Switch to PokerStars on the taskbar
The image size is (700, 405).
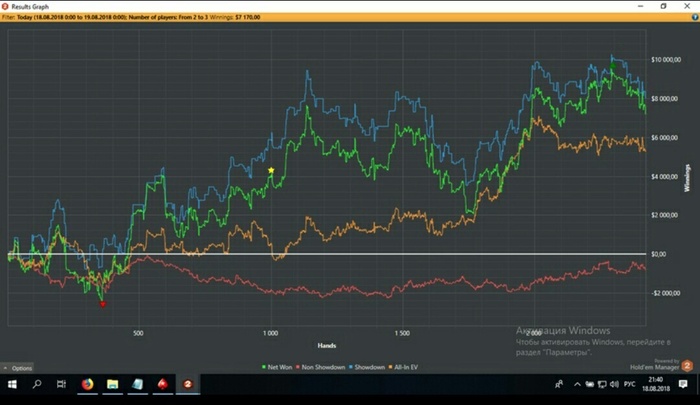[162, 384]
